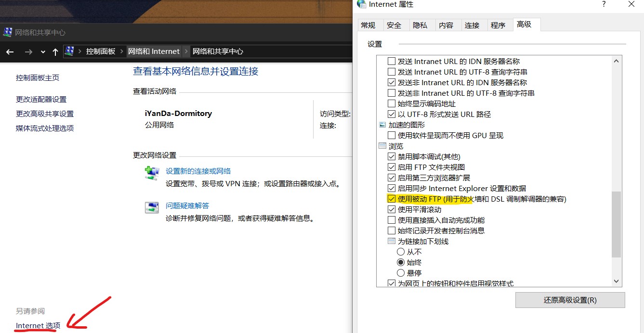Click the network icon beside 设置新的连接或网络
The height and width of the screenshot is (333, 644).
pyautogui.click(x=152, y=173)
